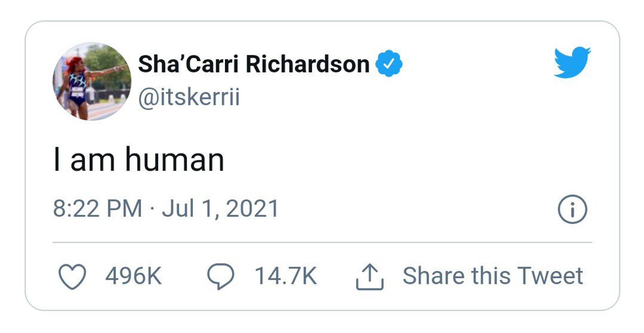
Task: Click the share upload arrow icon
Action: [x=369, y=277]
